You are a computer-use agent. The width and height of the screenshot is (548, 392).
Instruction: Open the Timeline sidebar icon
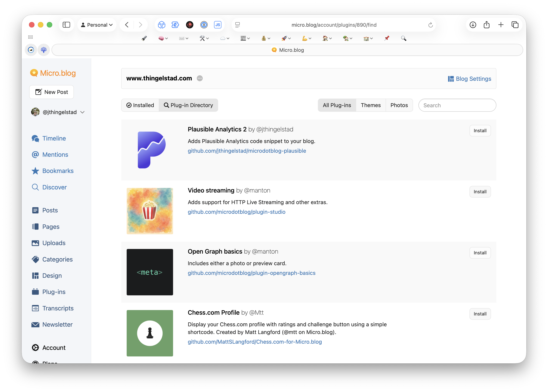pyautogui.click(x=35, y=138)
